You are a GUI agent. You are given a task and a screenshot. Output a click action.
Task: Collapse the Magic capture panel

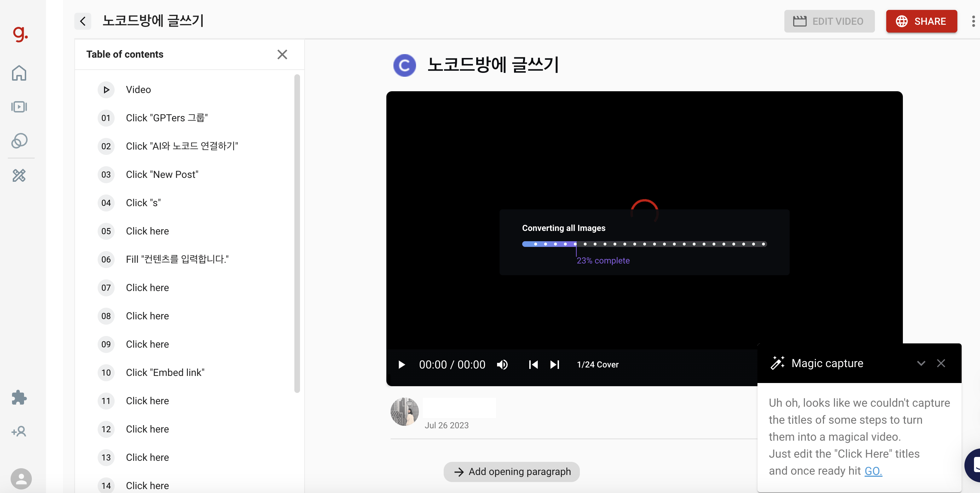click(x=921, y=363)
